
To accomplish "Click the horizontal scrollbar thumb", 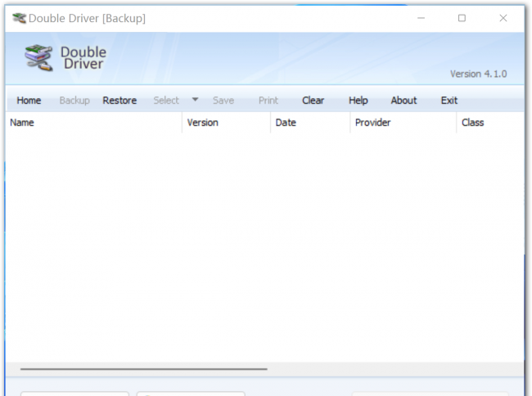I will click(144, 369).
